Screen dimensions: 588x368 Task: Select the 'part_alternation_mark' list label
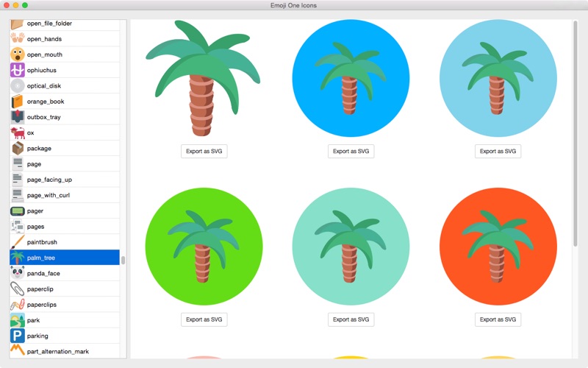point(58,352)
